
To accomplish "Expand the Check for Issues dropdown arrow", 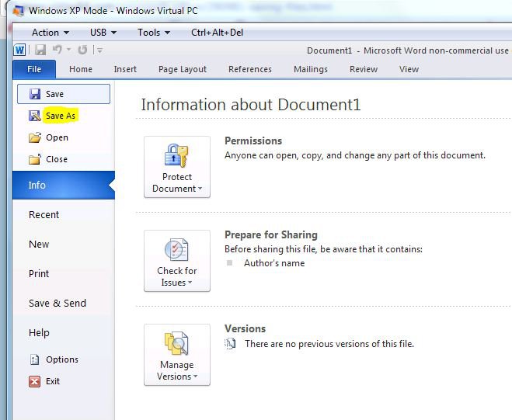I will [190, 283].
